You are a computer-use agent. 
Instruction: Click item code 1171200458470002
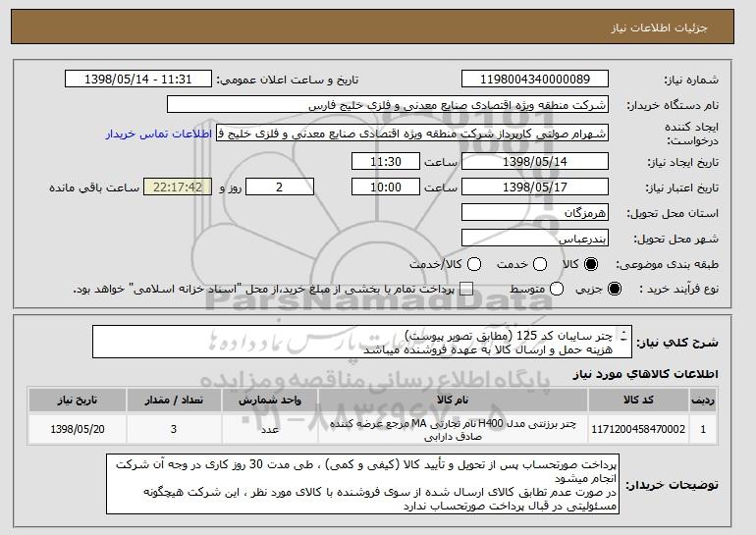638,429
